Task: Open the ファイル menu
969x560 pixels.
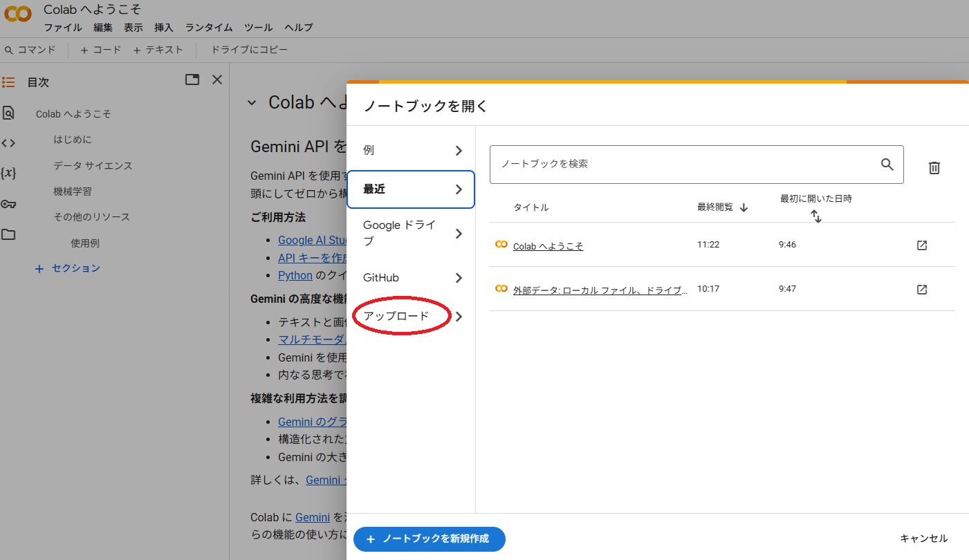Action: point(63,28)
